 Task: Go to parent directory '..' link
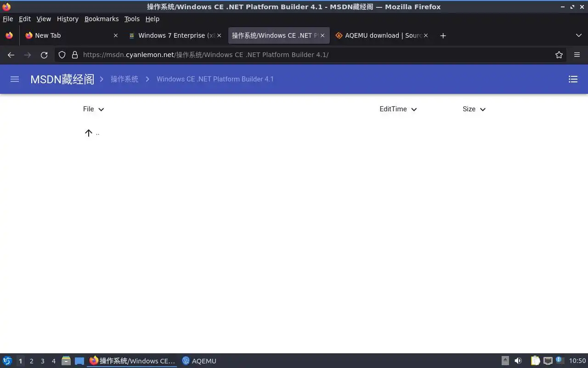(97, 133)
